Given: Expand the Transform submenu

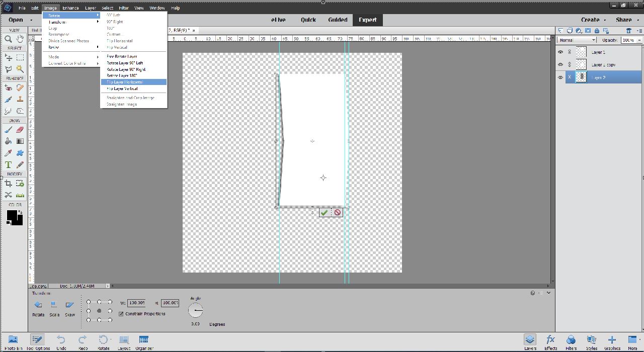Looking at the screenshot, I should click(x=70, y=22).
